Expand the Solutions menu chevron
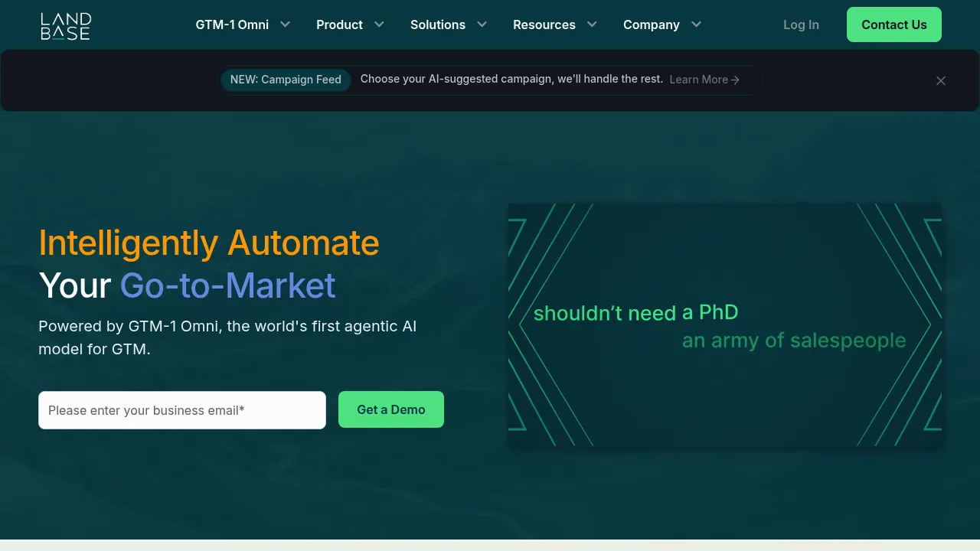 (482, 24)
